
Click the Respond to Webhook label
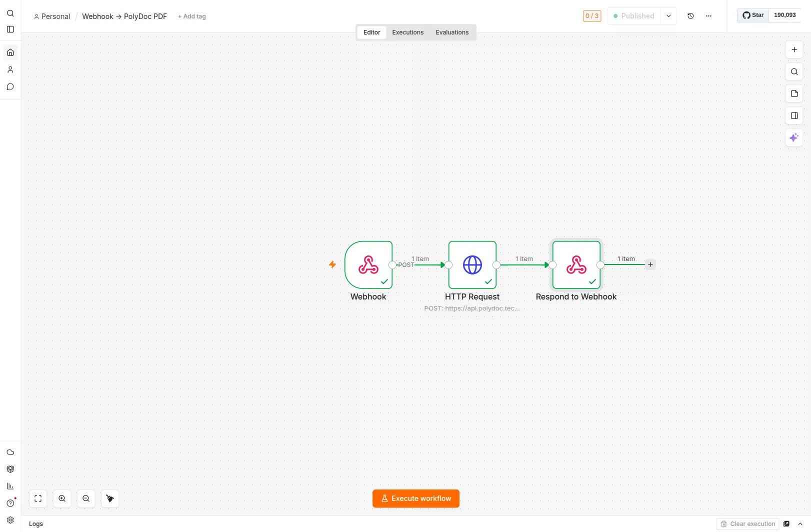(x=576, y=297)
